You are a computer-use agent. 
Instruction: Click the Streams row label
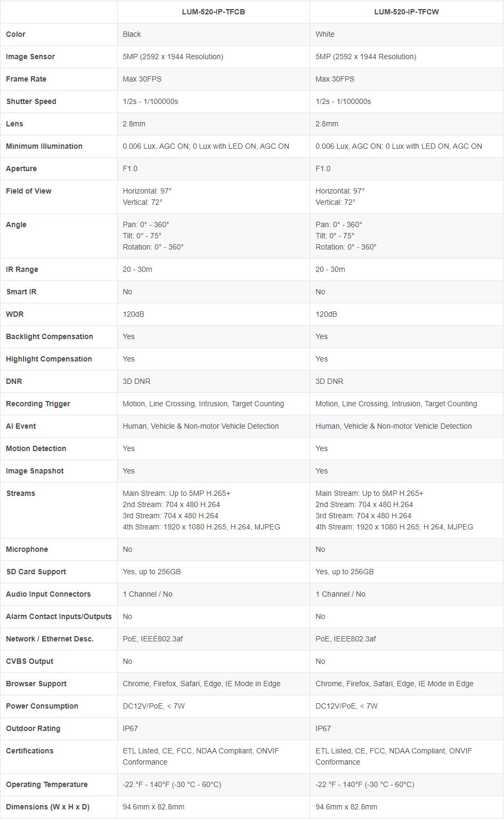pyautogui.click(x=20, y=493)
